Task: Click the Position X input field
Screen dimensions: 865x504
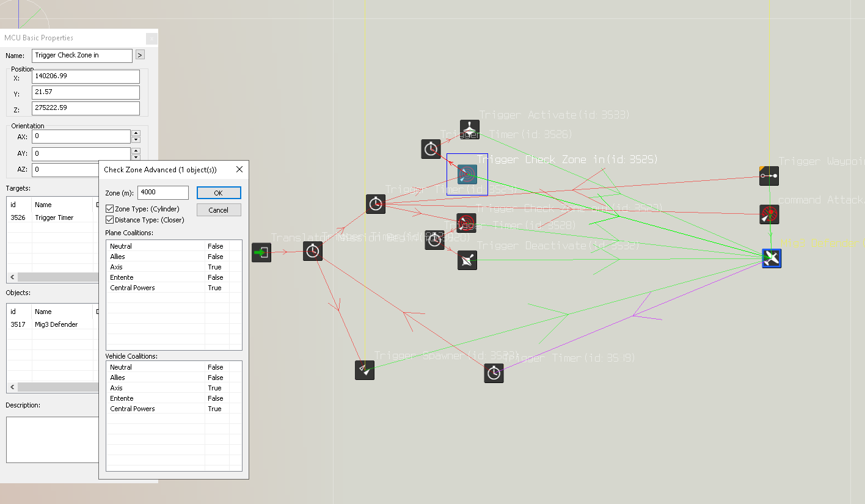Action: click(x=86, y=76)
